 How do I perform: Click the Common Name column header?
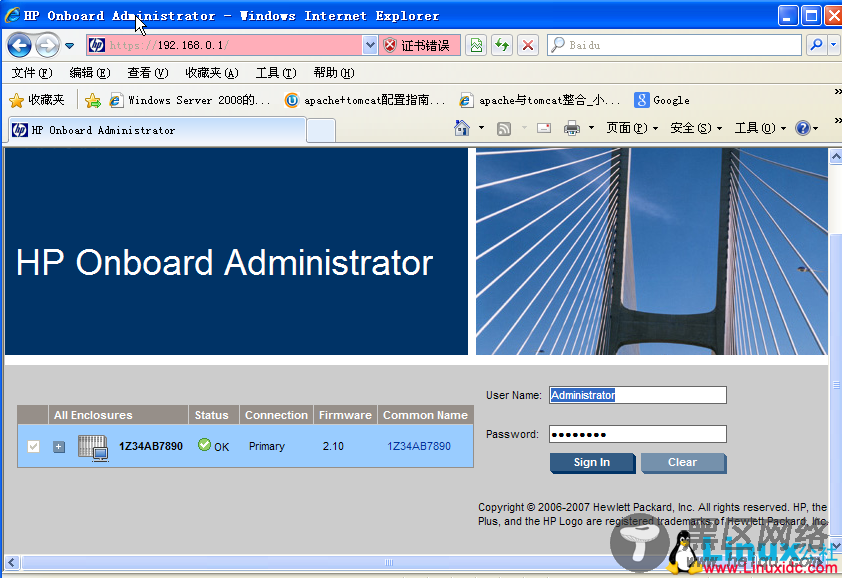coord(425,415)
